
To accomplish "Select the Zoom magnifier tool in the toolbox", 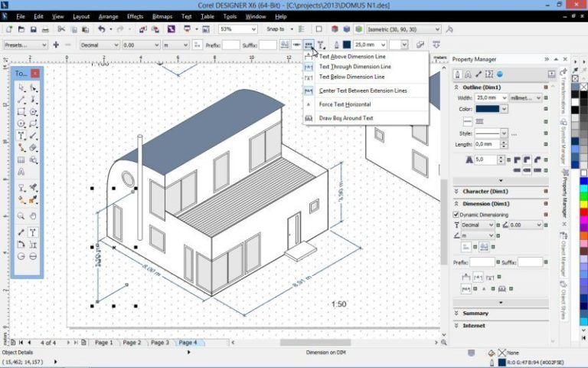I will 21,216.
